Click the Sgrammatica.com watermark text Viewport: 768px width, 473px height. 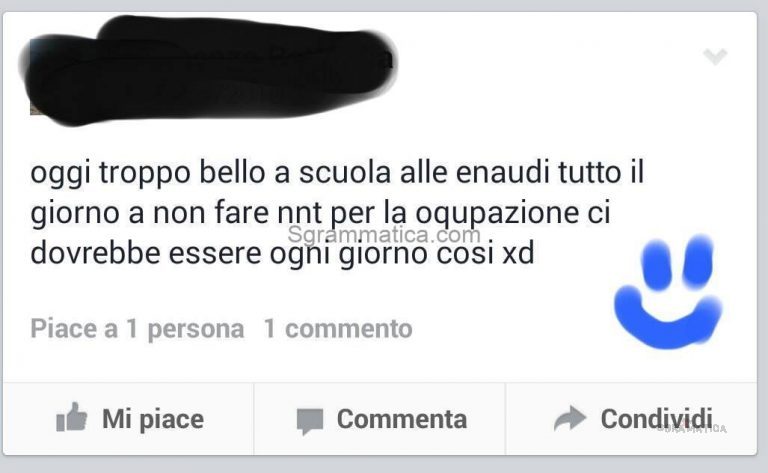384,235
